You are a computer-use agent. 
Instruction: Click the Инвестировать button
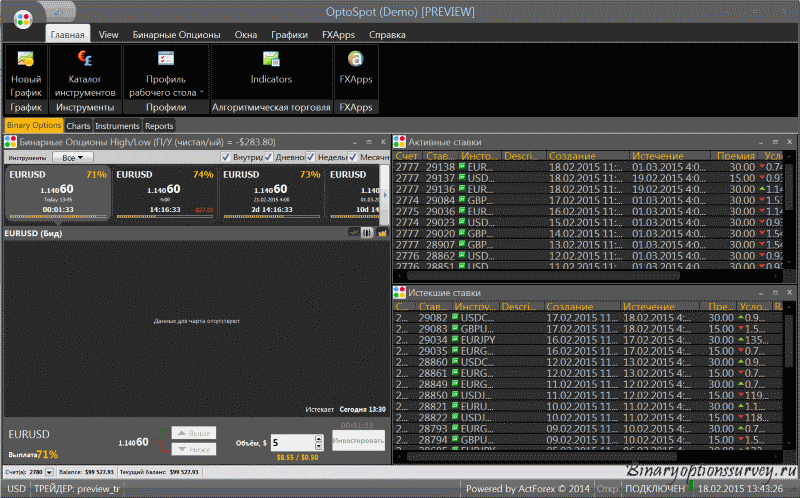click(358, 440)
